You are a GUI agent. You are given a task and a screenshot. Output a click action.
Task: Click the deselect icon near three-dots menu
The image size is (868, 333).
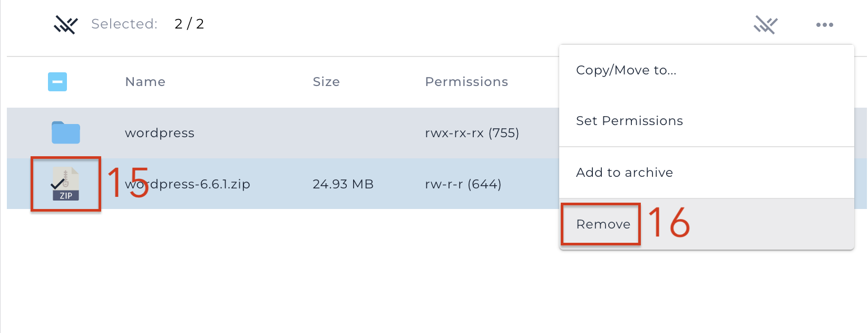point(765,25)
